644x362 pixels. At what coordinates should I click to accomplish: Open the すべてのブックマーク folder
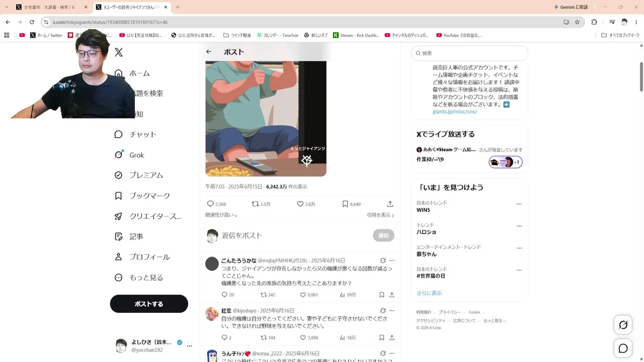(x=620, y=35)
